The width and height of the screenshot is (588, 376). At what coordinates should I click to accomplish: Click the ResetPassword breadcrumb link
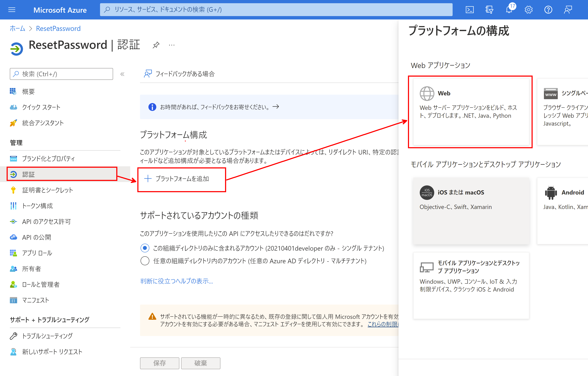click(x=58, y=29)
